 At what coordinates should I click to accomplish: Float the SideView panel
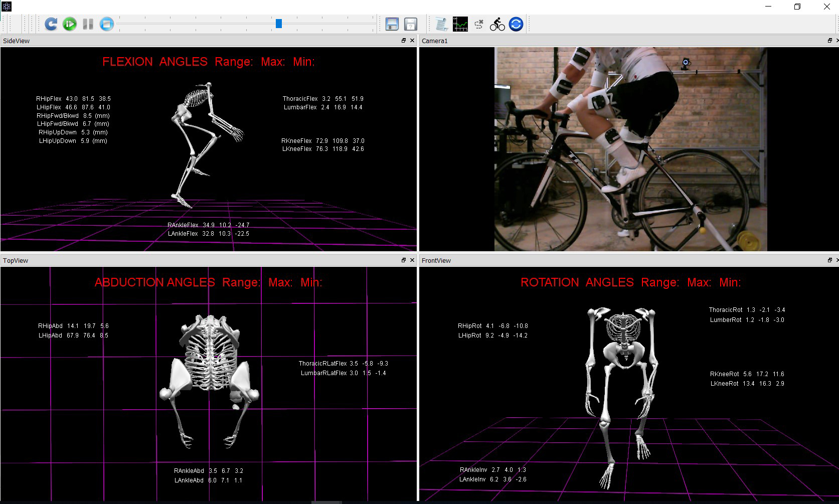click(404, 41)
